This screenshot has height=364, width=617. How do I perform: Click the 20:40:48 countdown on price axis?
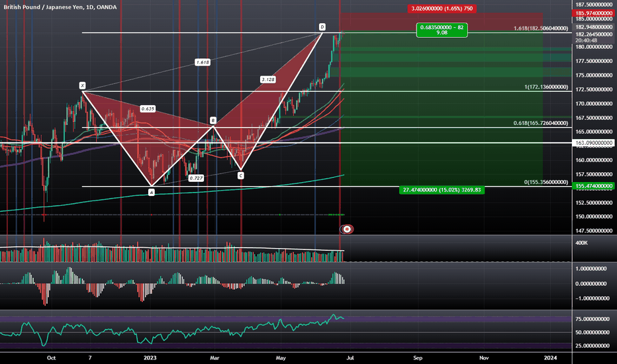[x=586, y=40]
